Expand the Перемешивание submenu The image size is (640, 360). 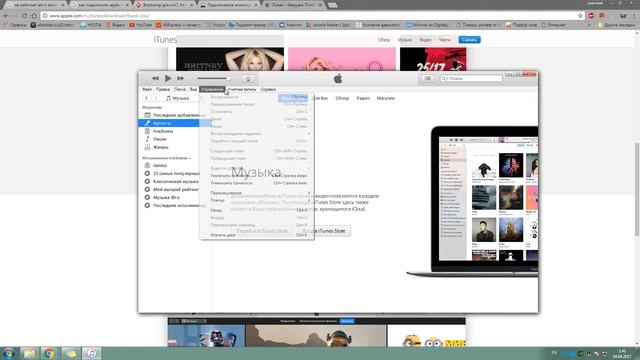pyautogui.click(x=257, y=193)
